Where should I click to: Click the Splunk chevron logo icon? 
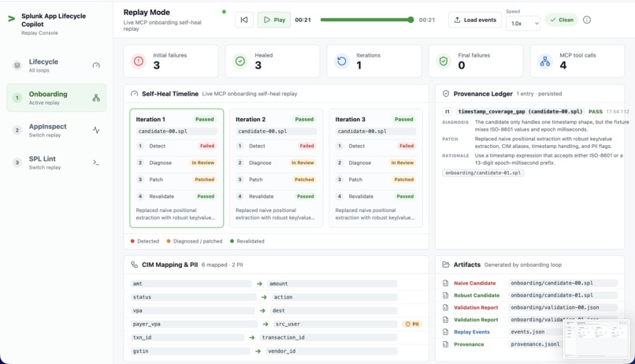pyautogui.click(x=11, y=19)
